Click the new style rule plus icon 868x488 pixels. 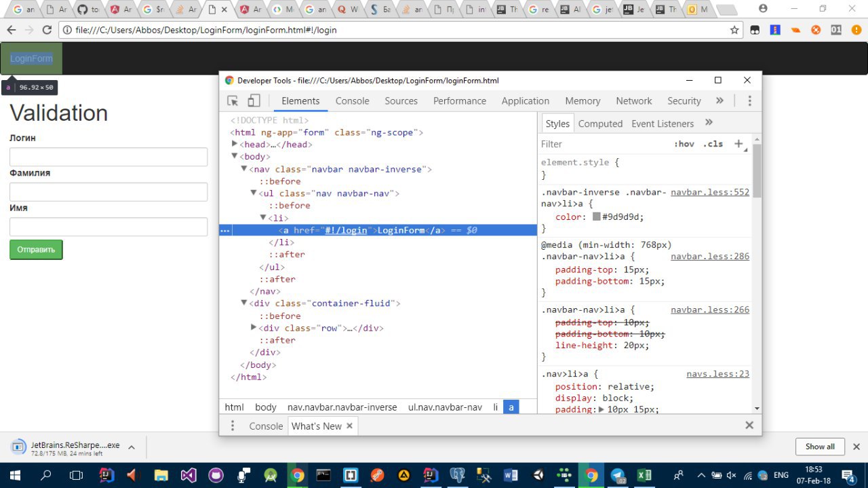tap(738, 144)
